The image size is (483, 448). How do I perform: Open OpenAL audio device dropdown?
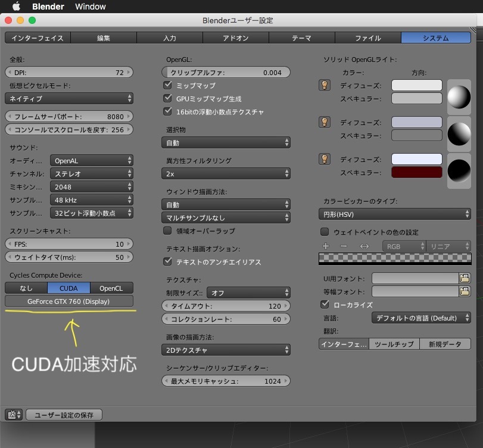(x=92, y=161)
